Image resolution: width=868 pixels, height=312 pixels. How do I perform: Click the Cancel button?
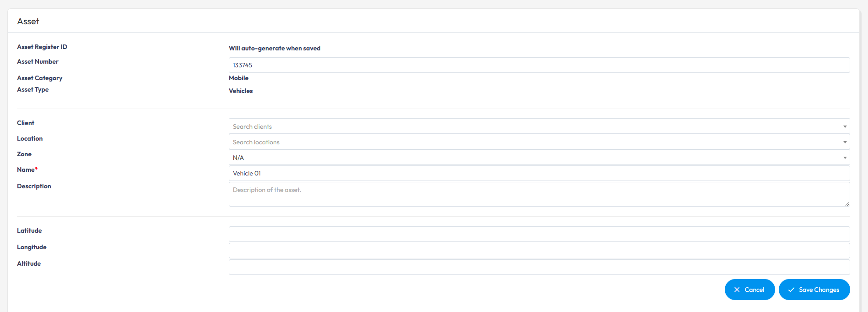point(749,290)
